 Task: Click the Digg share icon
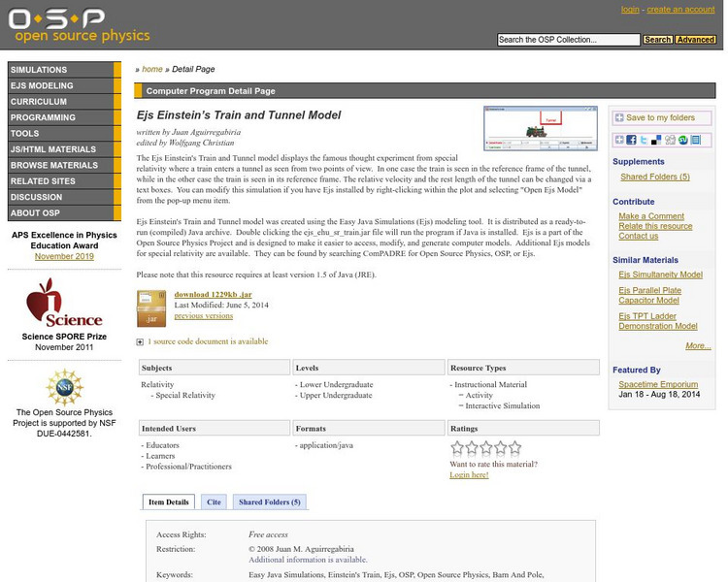coord(670,140)
